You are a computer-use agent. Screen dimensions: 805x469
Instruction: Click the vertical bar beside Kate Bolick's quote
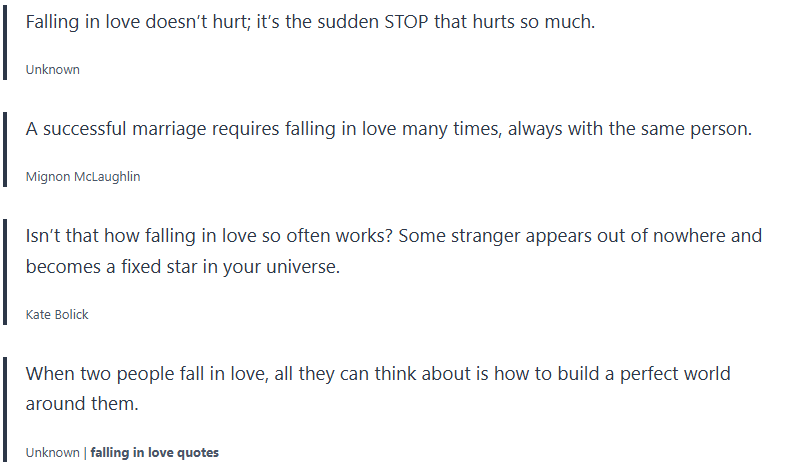(x=5, y=270)
